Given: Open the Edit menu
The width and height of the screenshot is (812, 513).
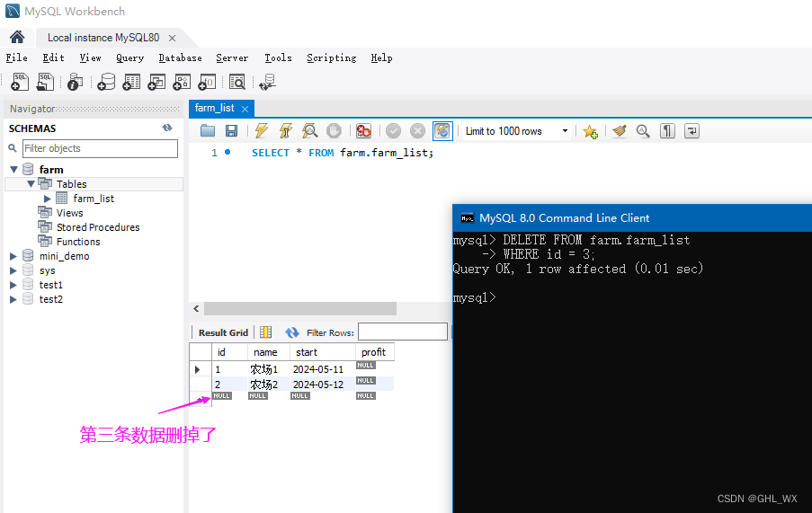Looking at the screenshot, I should [x=53, y=57].
